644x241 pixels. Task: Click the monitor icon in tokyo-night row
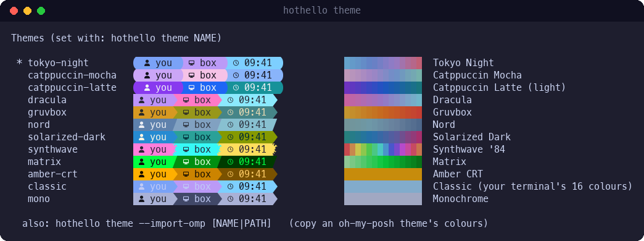(x=191, y=63)
